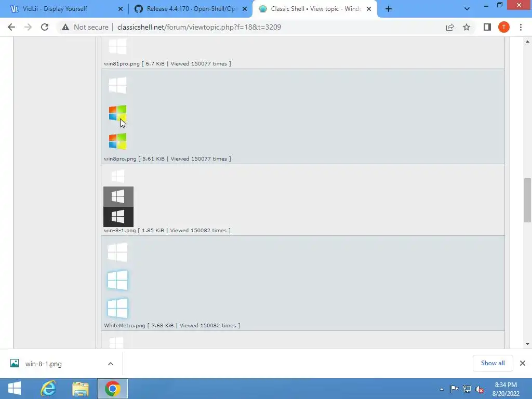This screenshot has height=399, width=532.
Task: Open the tab search chevron
Action: tap(467, 9)
